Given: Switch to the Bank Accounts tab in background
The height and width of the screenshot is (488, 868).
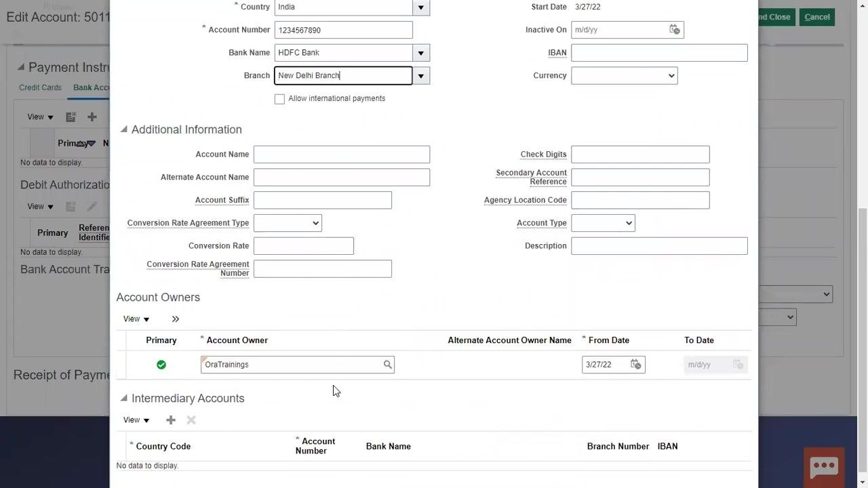Looking at the screenshot, I should (x=91, y=87).
